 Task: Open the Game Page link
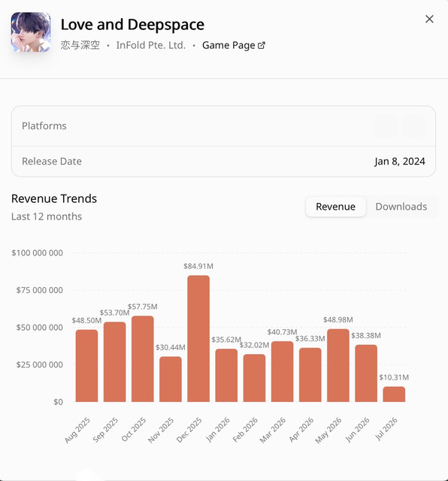click(234, 45)
